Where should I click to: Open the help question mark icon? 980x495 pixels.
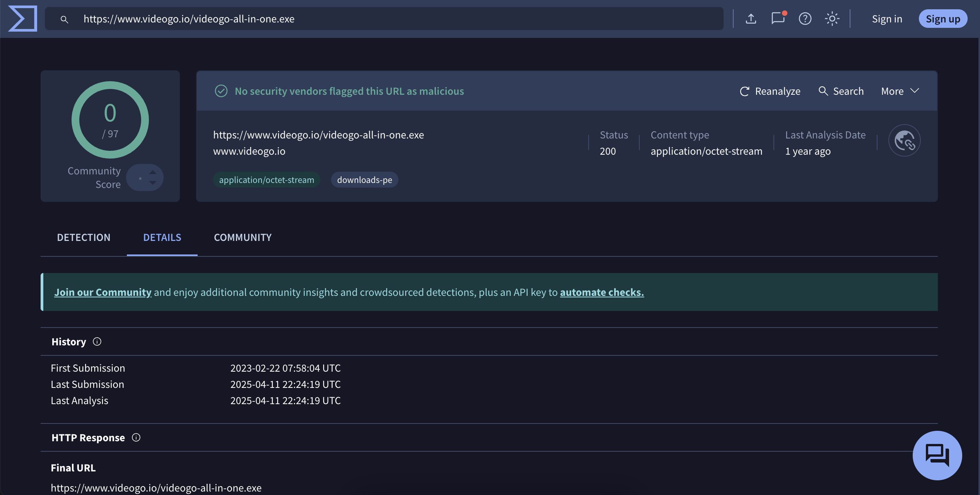(x=805, y=19)
